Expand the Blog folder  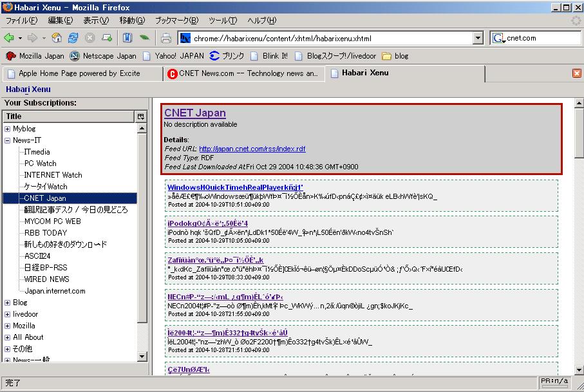pyautogui.click(x=7, y=303)
